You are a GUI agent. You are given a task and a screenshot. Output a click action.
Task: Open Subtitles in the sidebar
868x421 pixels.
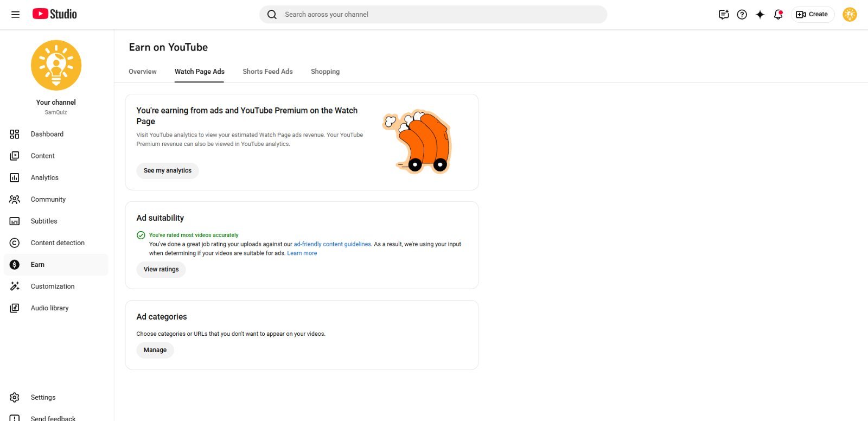coord(56,221)
